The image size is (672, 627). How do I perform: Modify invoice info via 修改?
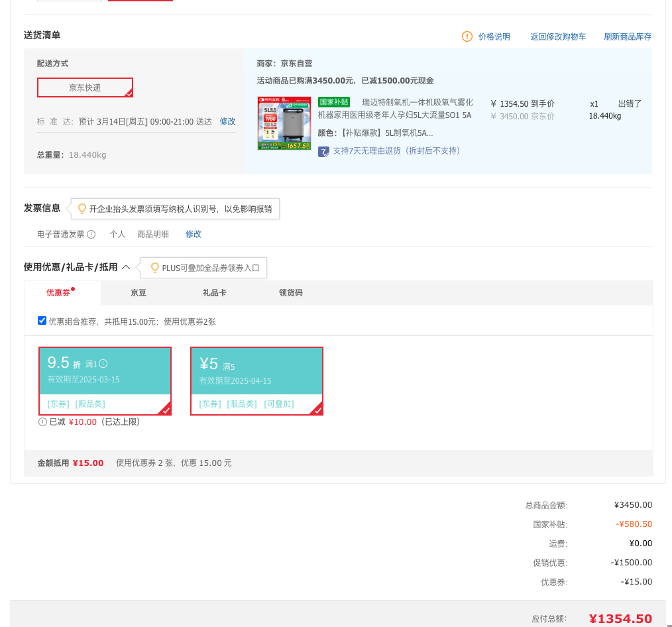194,234
